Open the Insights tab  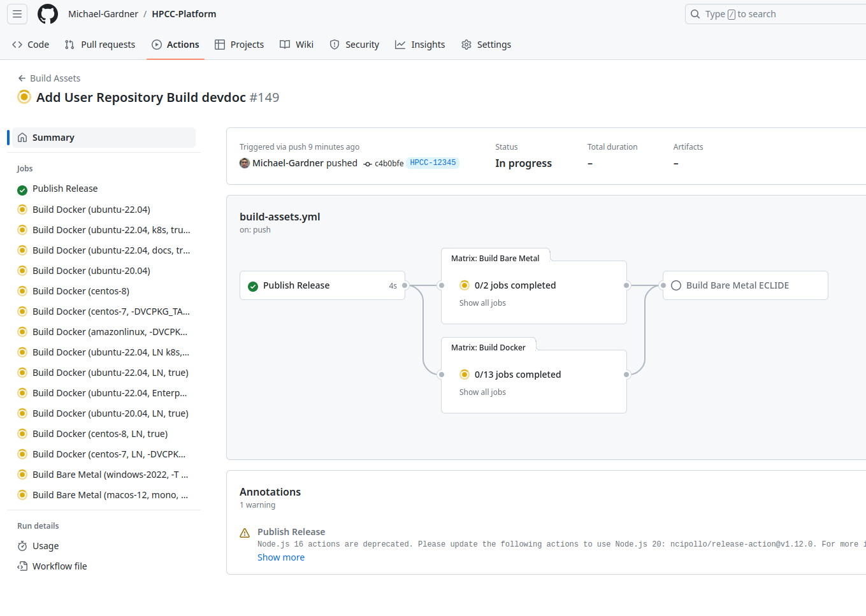click(420, 45)
